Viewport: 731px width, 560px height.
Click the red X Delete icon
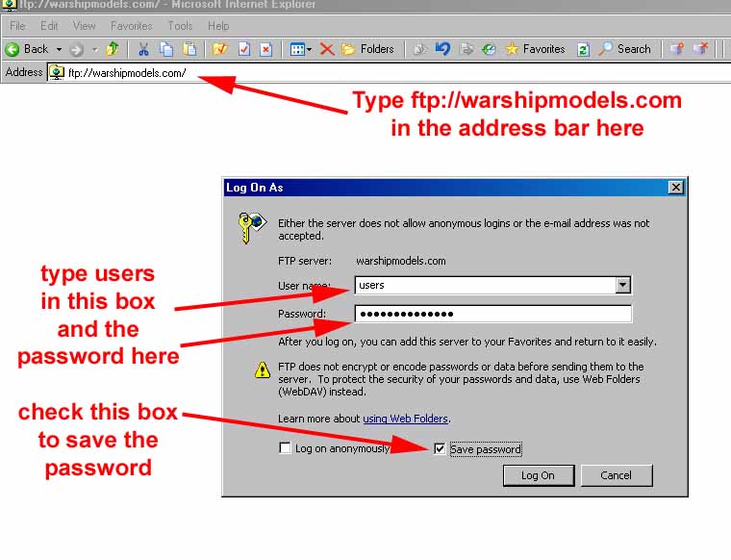[327, 49]
